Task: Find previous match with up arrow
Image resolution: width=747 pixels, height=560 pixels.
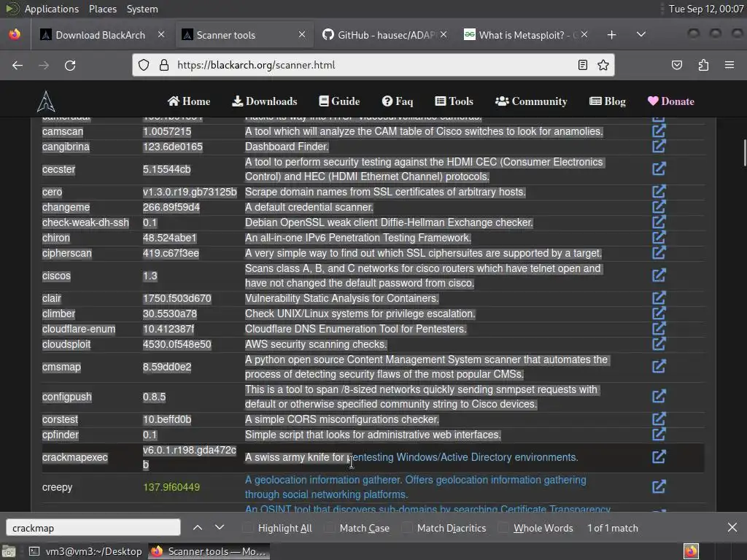Action: (198, 528)
